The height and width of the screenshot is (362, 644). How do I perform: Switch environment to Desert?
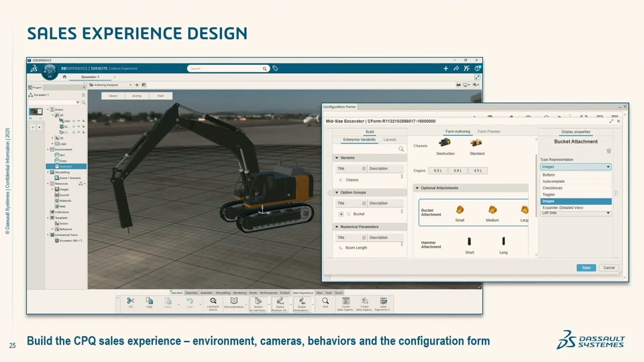pyautogui.click(x=113, y=96)
